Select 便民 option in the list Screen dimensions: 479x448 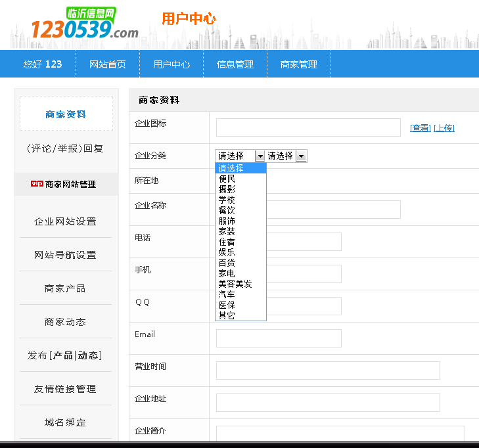click(227, 179)
